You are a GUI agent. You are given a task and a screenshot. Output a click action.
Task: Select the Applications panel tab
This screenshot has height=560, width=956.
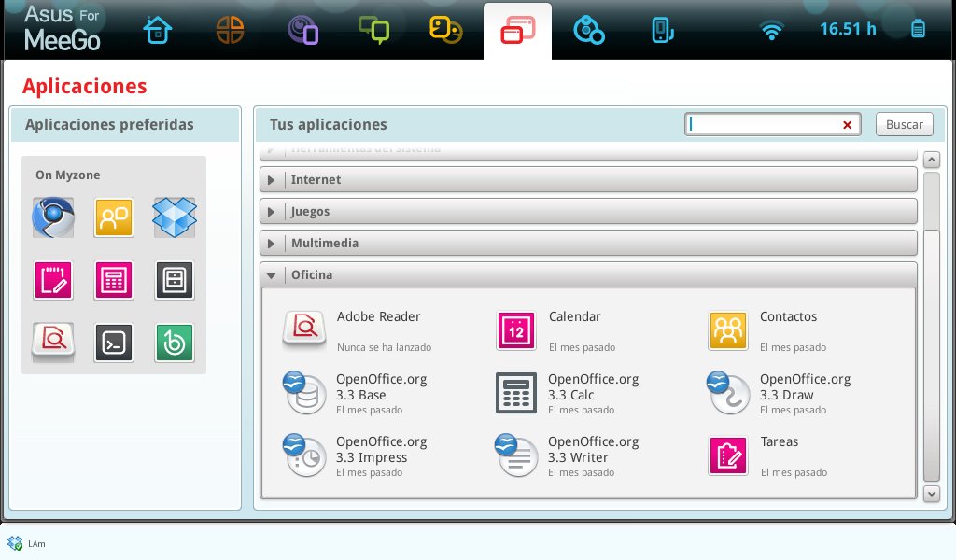click(x=517, y=31)
